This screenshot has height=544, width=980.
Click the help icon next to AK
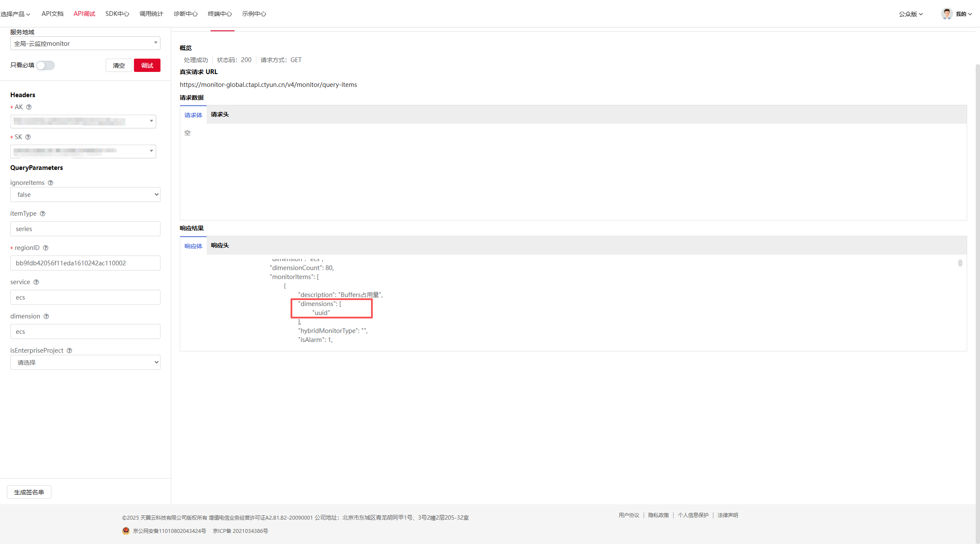[x=29, y=107]
